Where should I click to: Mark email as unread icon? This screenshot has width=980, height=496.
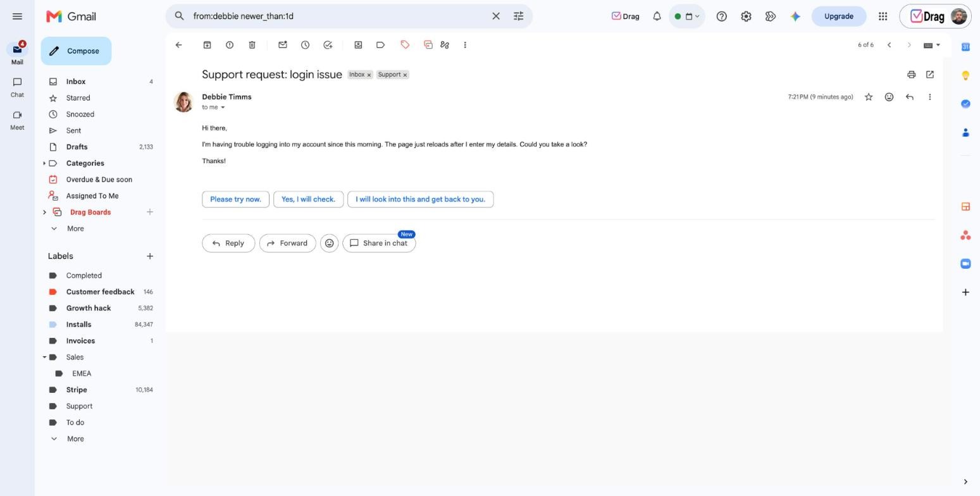pyautogui.click(x=283, y=45)
